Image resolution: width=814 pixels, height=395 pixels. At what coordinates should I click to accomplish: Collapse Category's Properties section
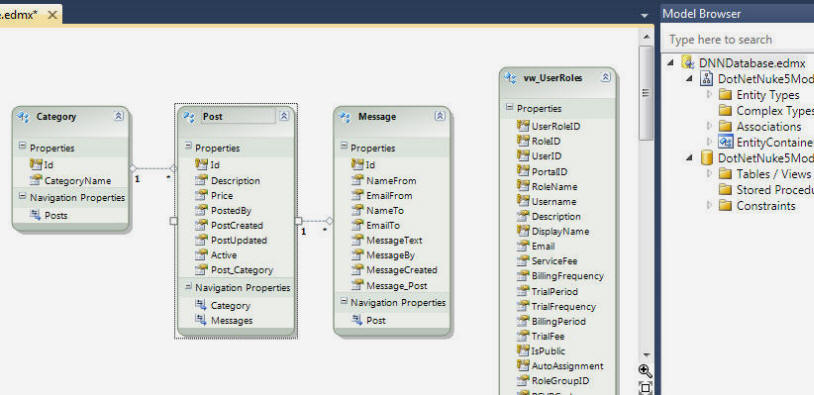pos(22,147)
